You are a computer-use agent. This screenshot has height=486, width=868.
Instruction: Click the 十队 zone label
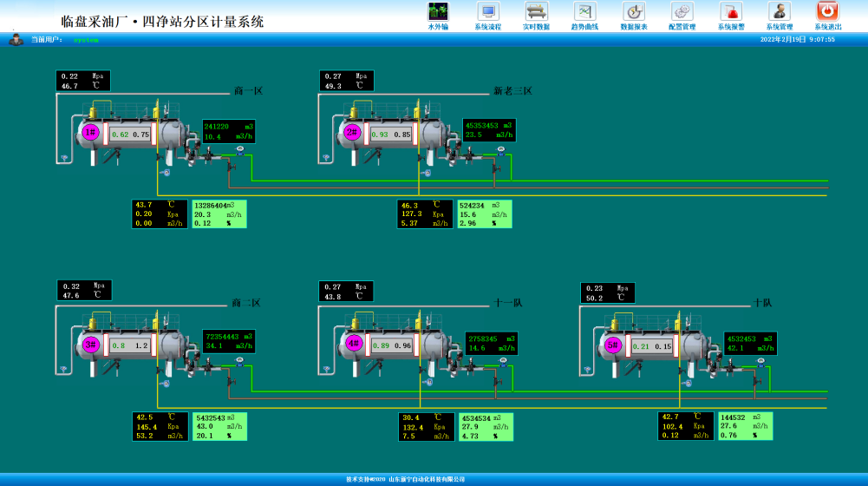[x=762, y=303]
